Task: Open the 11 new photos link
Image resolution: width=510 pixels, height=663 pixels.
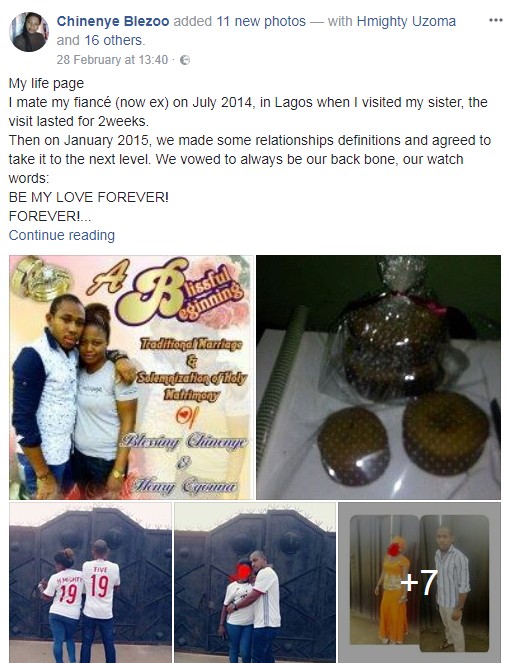Action: pos(261,21)
